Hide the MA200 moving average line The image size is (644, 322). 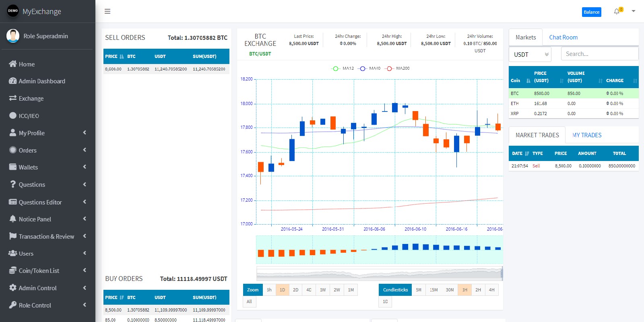coord(397,68)
